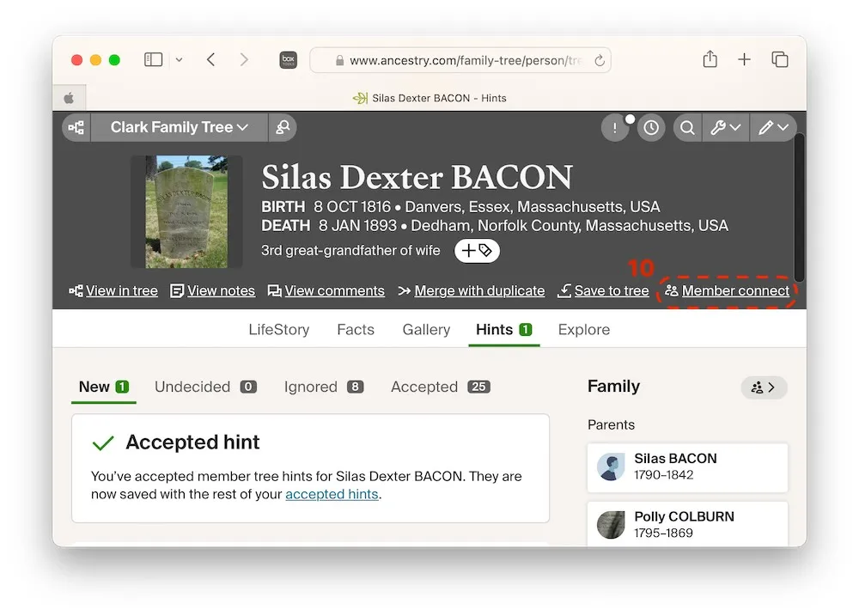This screenshot has width=859, height=616.
Task: Open the tree view icon beside Clark Family Tree
Action: coord(76,128)
